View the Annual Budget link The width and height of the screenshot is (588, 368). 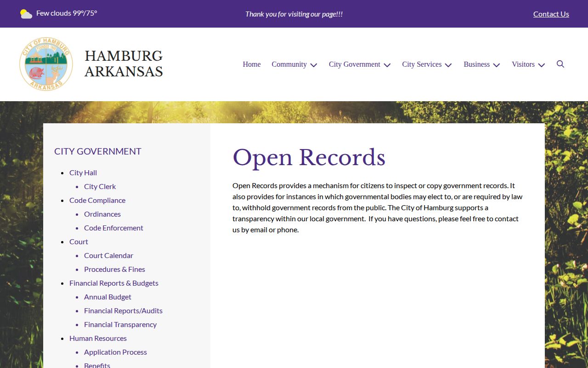point(107,297)
